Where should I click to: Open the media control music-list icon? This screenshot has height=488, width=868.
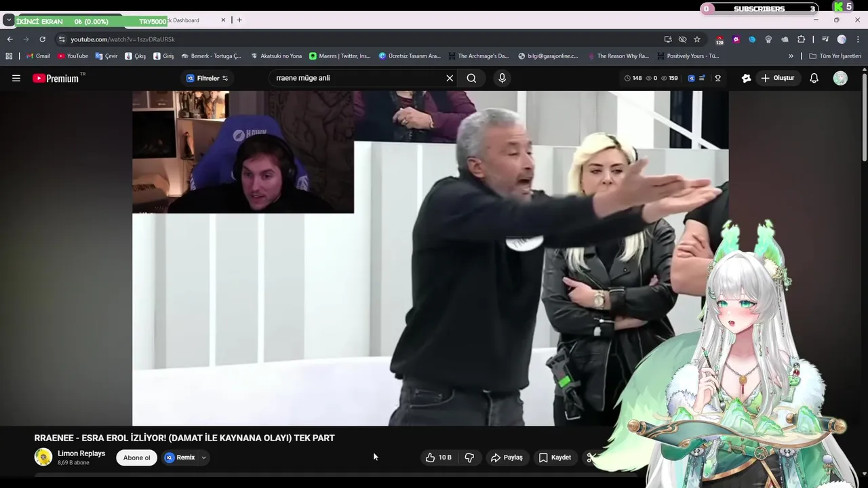click(825, 39)
